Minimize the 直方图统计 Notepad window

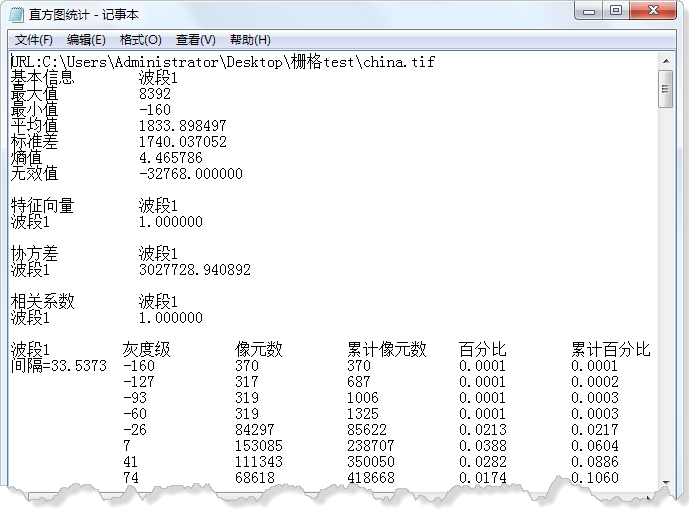coord(590,11)
